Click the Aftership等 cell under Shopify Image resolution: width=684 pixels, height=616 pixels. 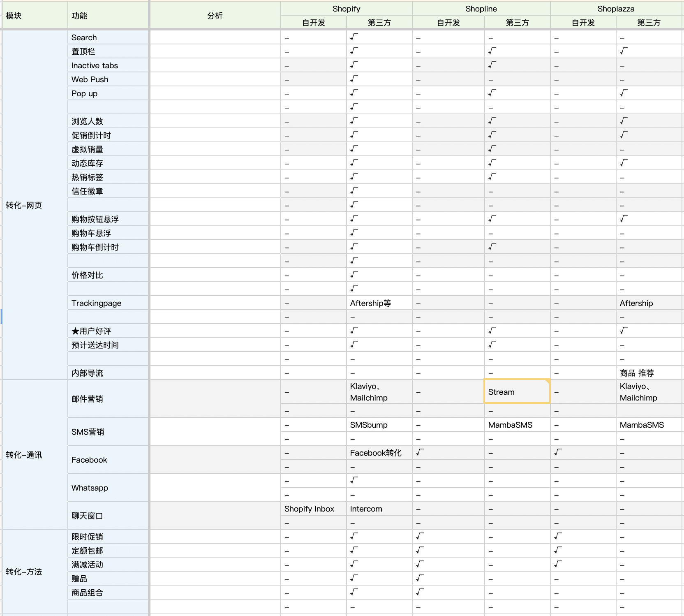(x=379, y=303)
